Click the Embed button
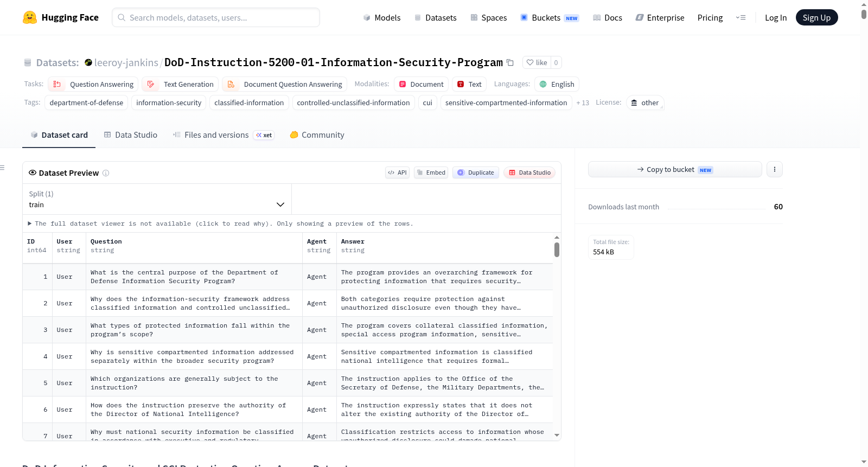Viewport: 868px width, 467px height. pyautogui.click(x=431, y=172)
